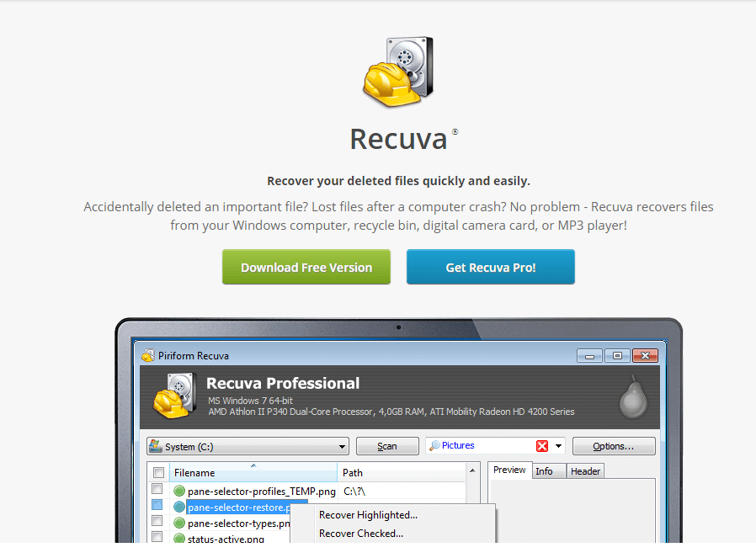This screenshot has width=756, height=558.
Task: Maximize the Piriform Recuva window
Action: (617, 356)
